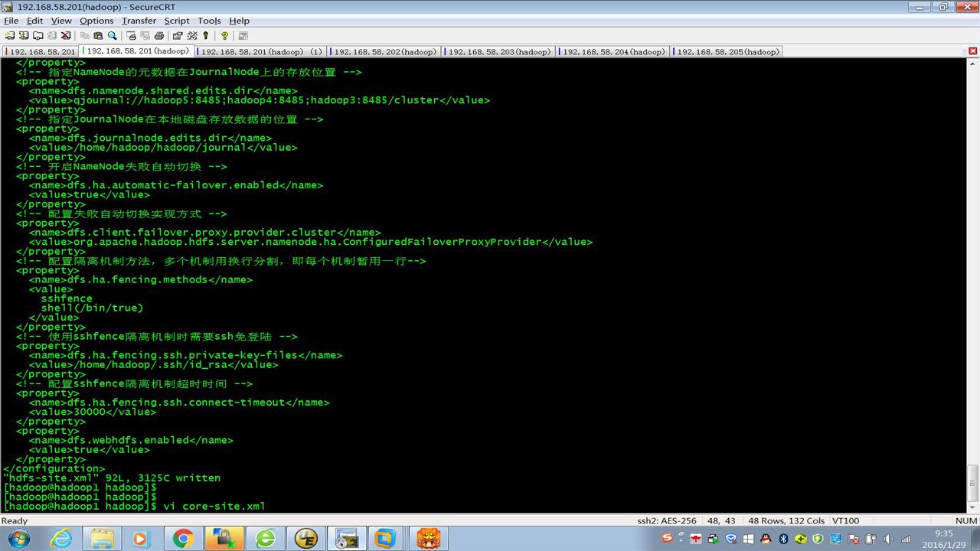Click 'ssh2: AES-256' in status bar
Screen dimensions: 980x551
(x=667, y=521)
